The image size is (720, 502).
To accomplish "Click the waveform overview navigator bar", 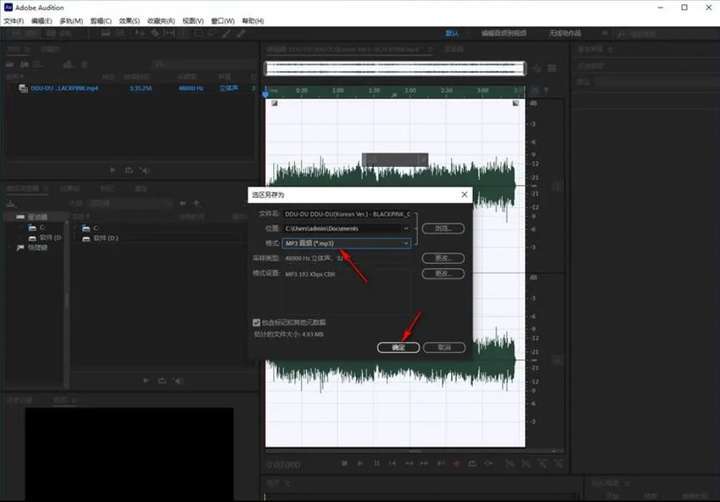I will click(x=395, y=68).
